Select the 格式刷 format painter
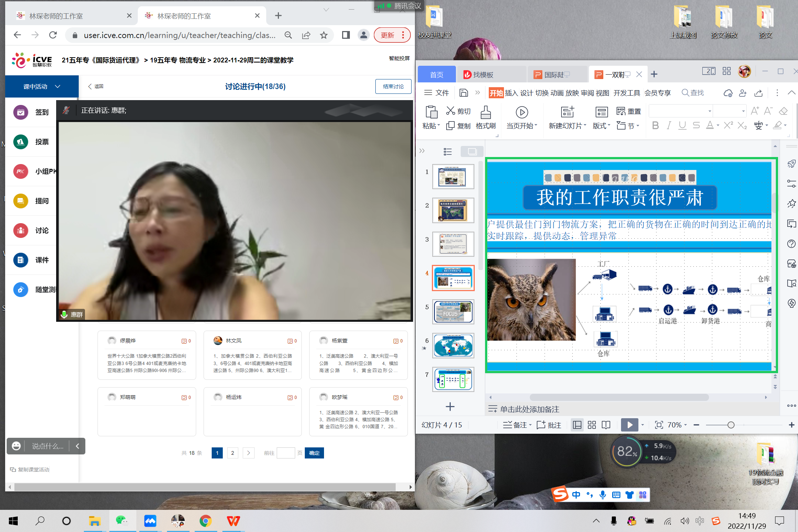Viewport: 798px width, 532px height. 485,118
